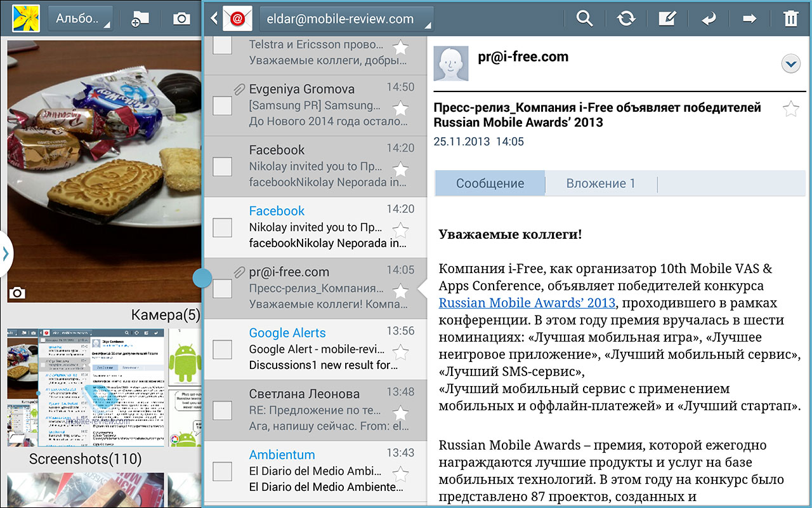Tap attachment clip on Evgeniya Gromova email

point(239,90)
